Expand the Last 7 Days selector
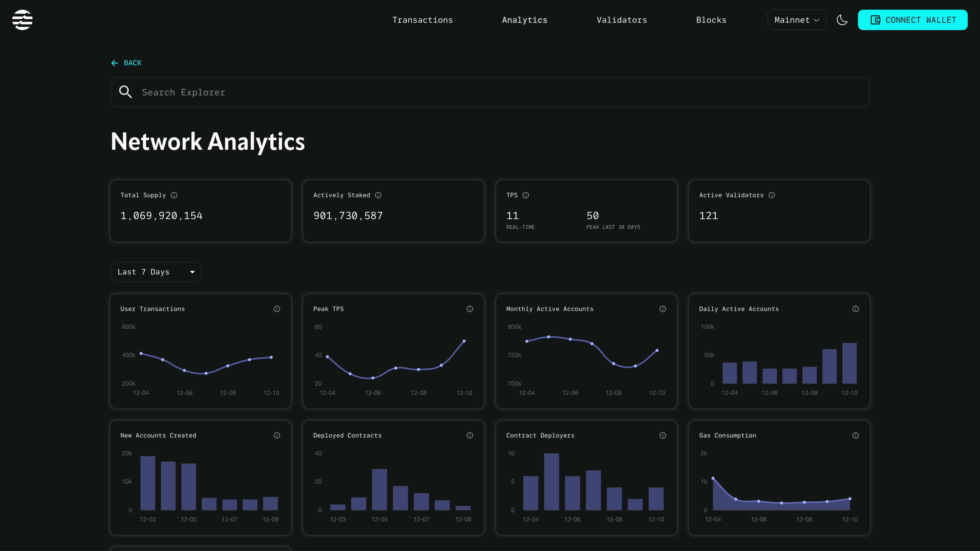The width and height of the screenshot is (980, 551). point(156,272)
